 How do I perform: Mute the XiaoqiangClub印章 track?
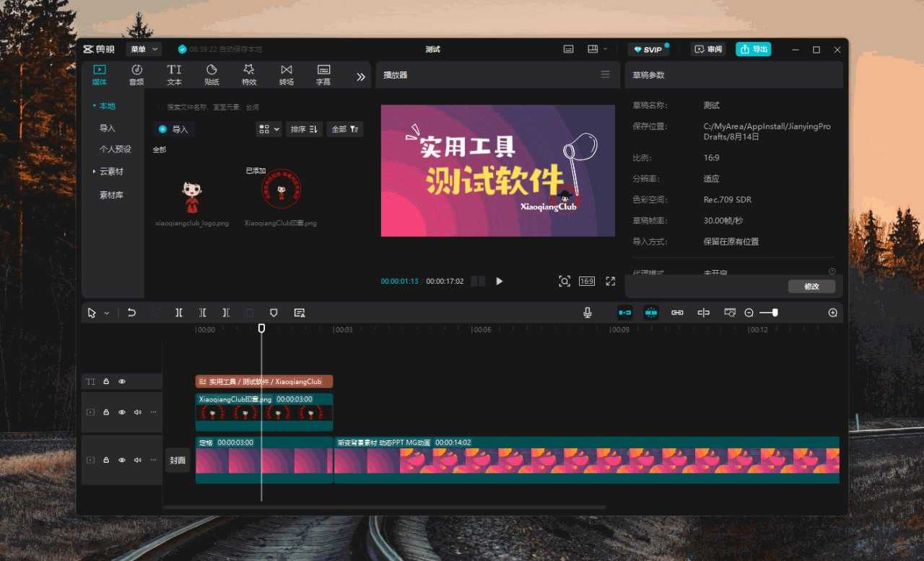[x=137, y=412]
